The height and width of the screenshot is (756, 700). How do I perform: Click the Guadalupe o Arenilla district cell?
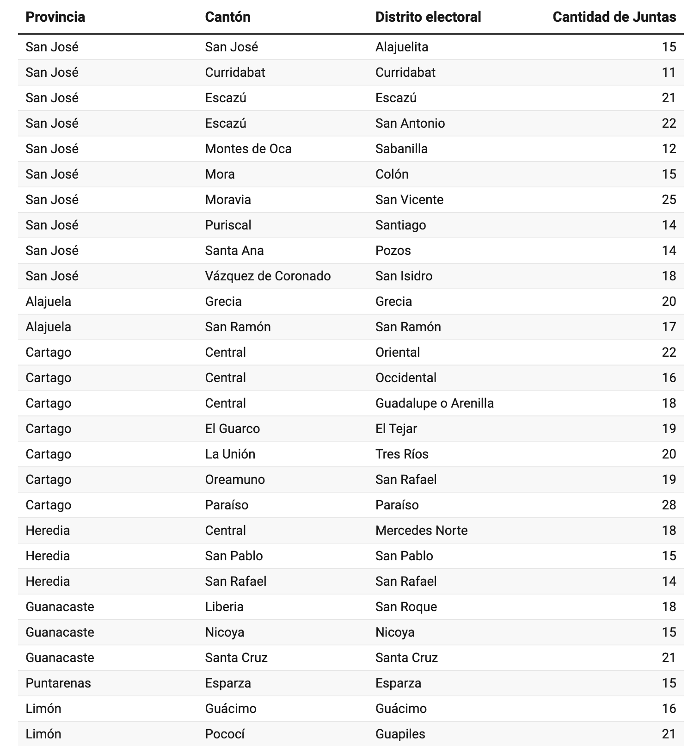click(435, 403)
